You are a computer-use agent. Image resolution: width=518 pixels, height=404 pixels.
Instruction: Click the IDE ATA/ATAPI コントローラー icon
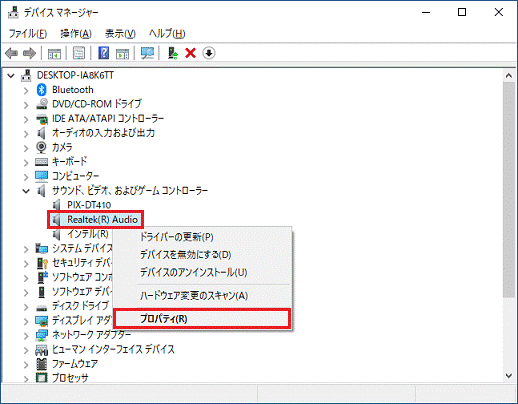tap(42, 118)
